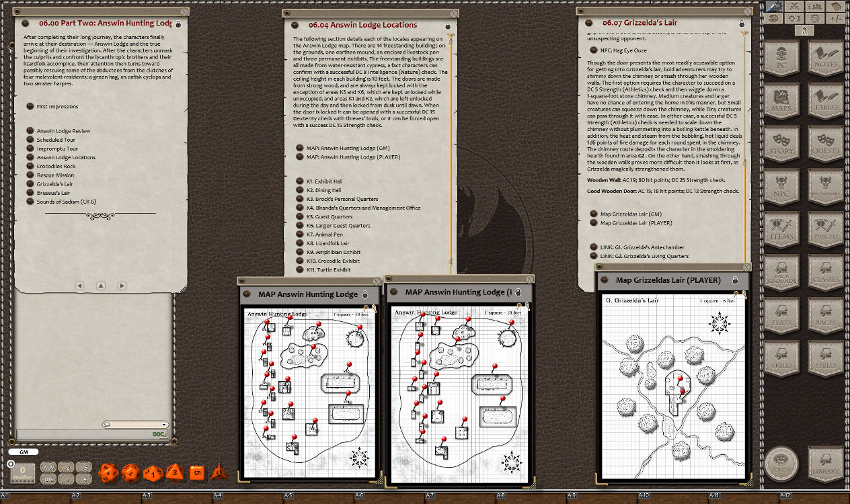850x504 pixels.
Task: Unlock the 06.00 Part Two story window
Action: [x=175, y=22]
